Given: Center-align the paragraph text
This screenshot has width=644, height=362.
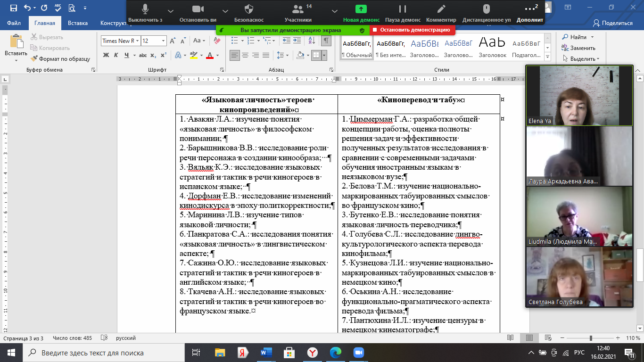Looking at the screenshot, I should 245,56.
